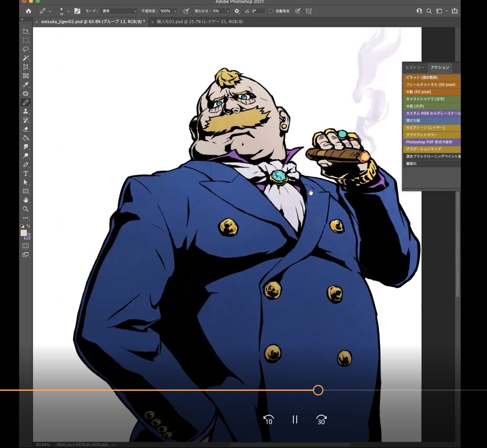Select the Spot Healing tool

tap(26, 94)
